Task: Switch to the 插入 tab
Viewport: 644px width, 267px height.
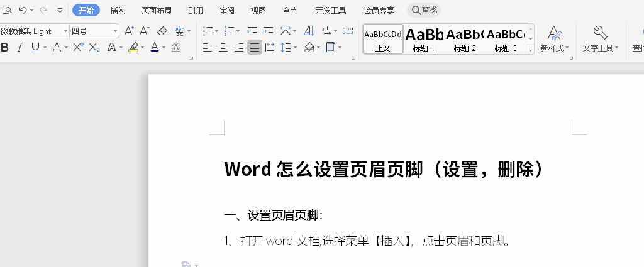Action: point(118,10)
